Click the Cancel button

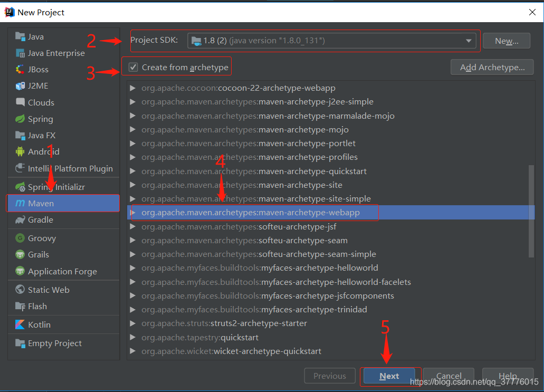tap(448, 376)
